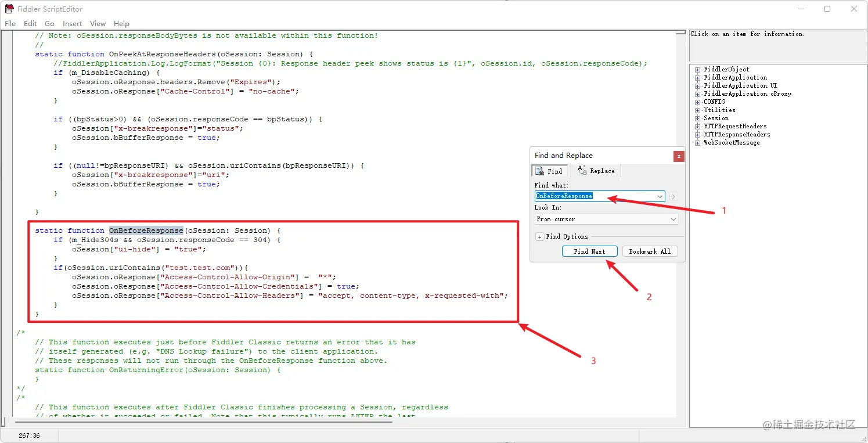The width and height of the screenshot is (868, 443).
Task: Open the View menu
Action: (x=98, y=24)
